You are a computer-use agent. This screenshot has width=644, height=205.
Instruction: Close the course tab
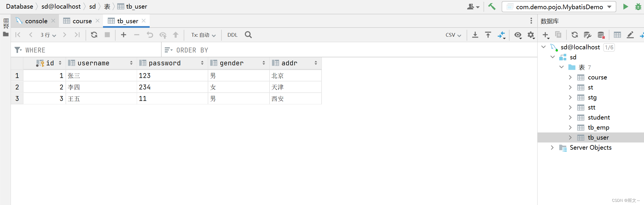click(x=98, y=21)
